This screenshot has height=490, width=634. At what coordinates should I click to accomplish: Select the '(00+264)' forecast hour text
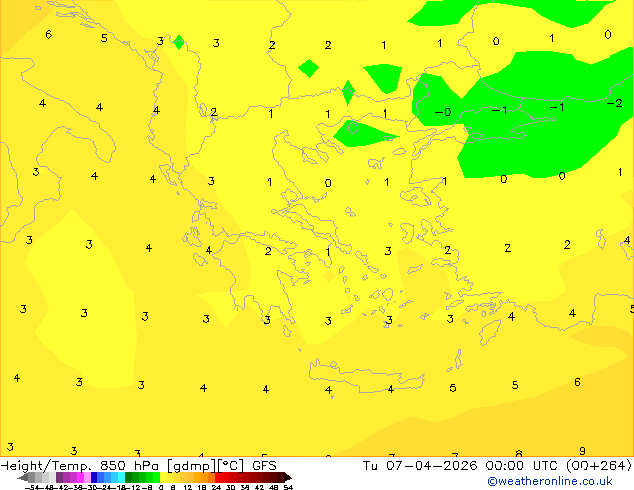pos(598,466)
